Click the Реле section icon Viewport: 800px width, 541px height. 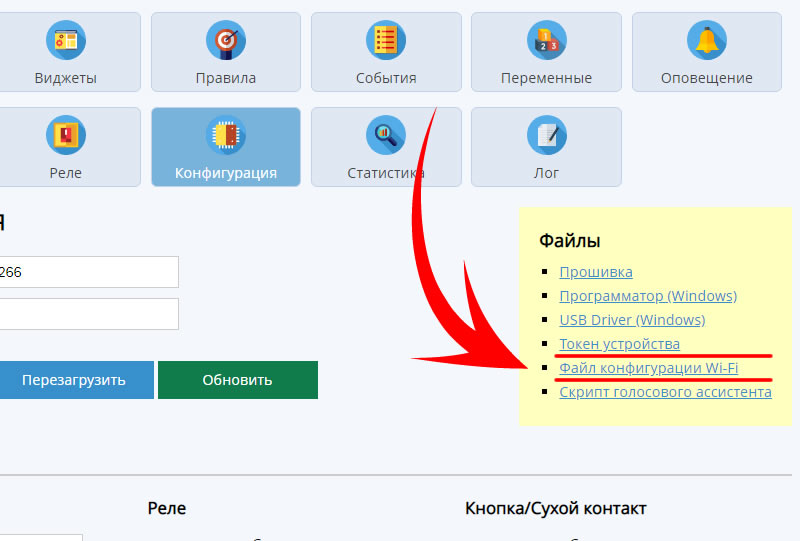click(x=66, y=135)
